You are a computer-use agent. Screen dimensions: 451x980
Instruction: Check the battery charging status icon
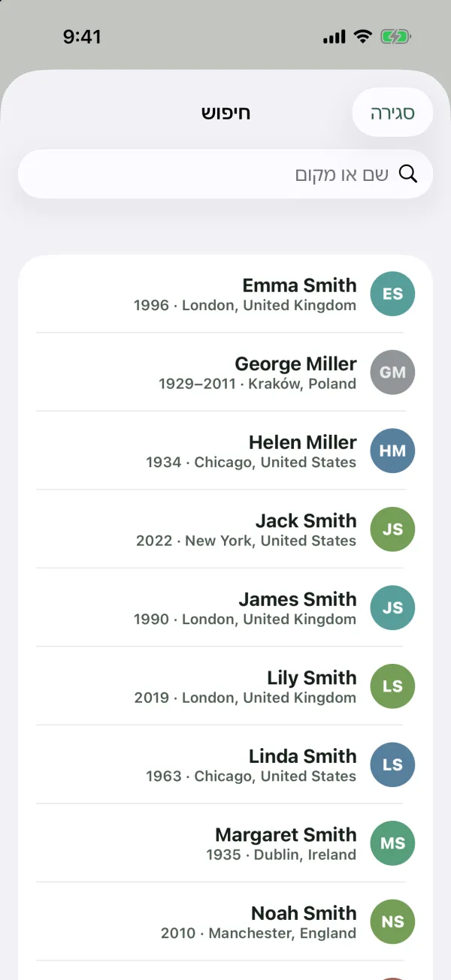[x=395, y=36]
